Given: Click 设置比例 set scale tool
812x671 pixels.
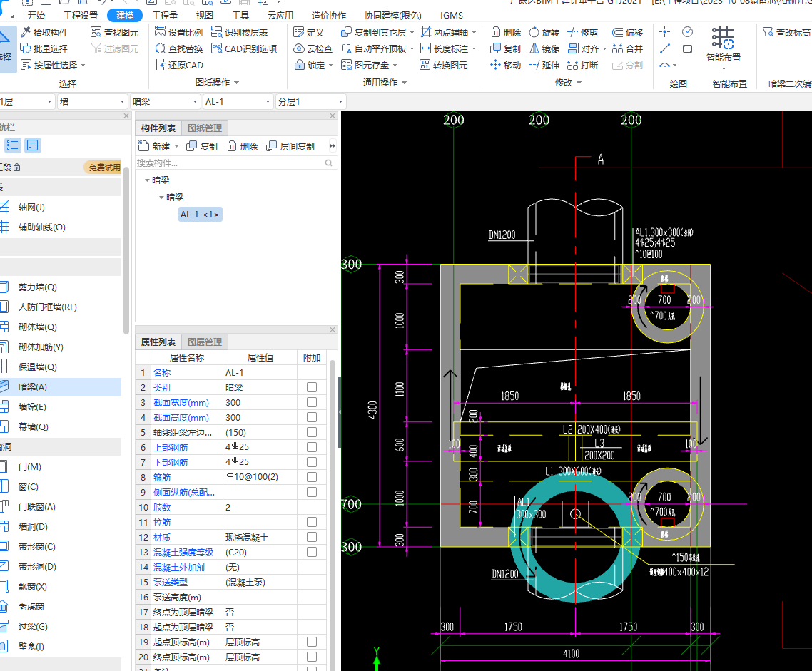Looking at the screenshot, I should click(x=178, y=32).
